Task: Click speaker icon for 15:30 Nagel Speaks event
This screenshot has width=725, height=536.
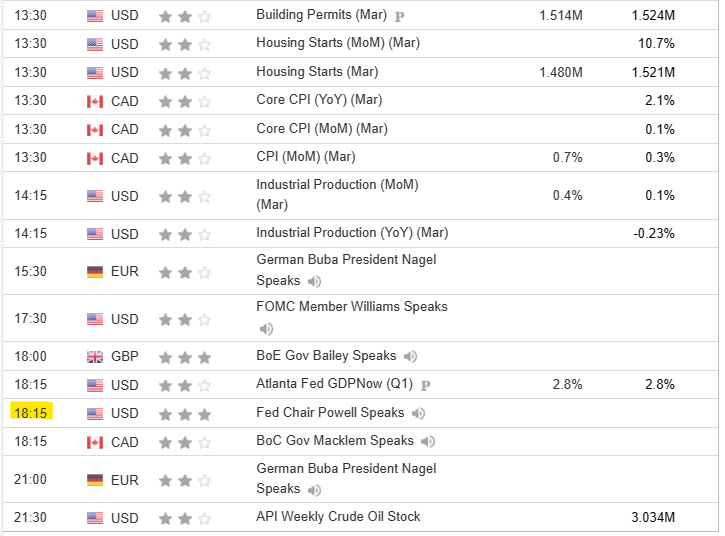Action: point(315,283)
